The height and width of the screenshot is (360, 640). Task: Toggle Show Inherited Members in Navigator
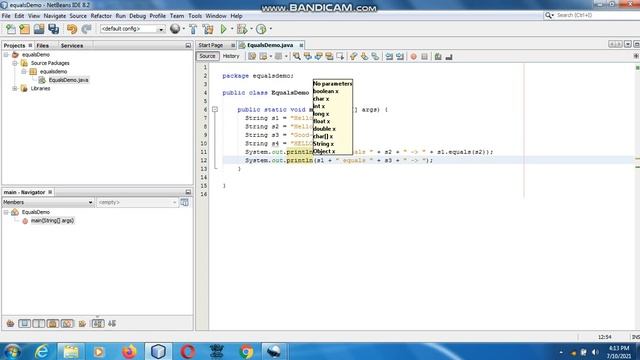10,324
